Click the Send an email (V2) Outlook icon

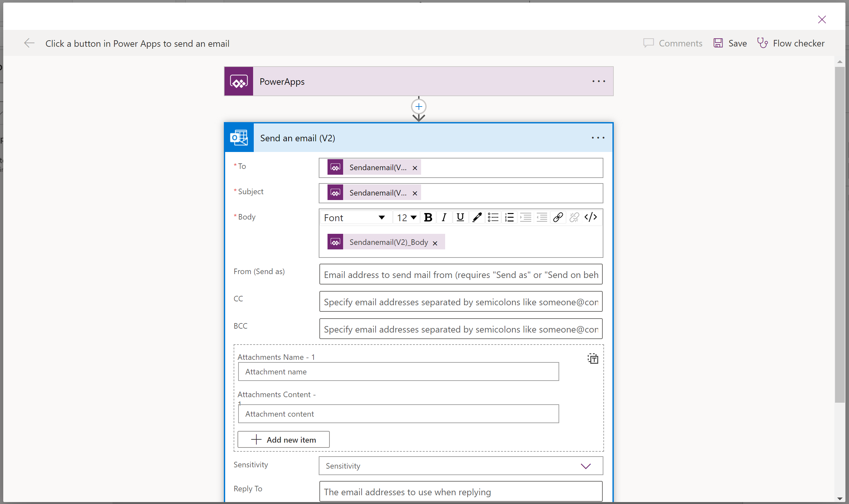pyautogui.click(x=239, y=138)
